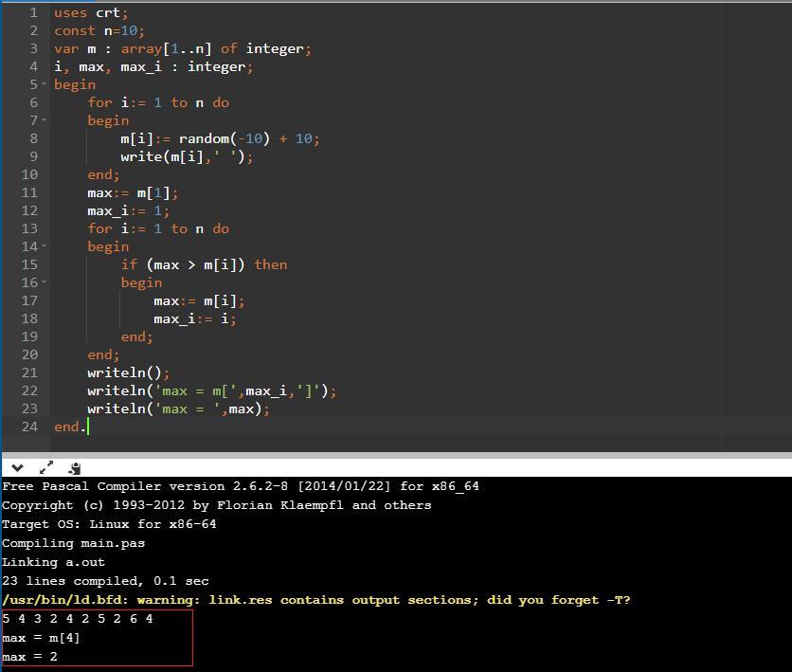
Task: Click the 'if (max > m[i]) then' line
Action: 204,264
